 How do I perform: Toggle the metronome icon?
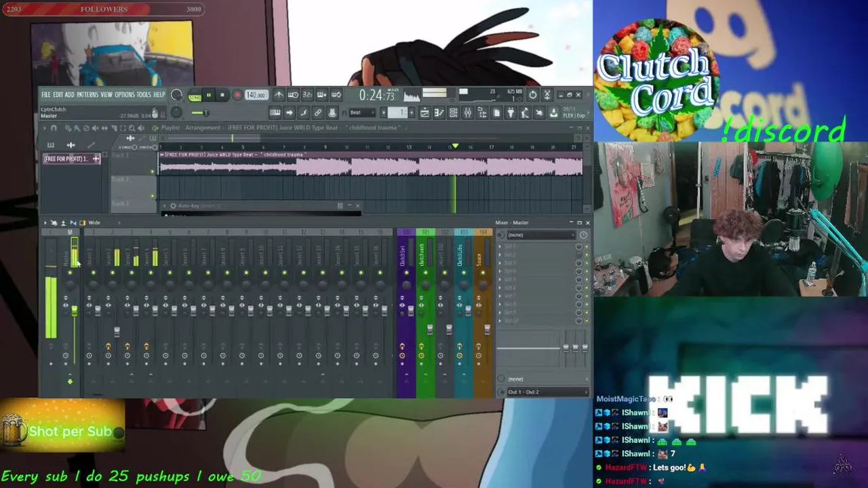279,95
